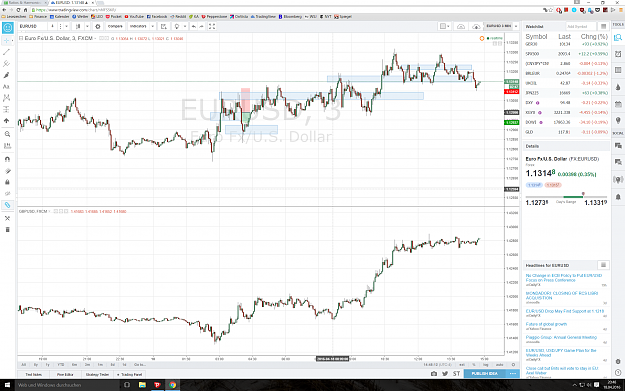Click the cloud load chart icon
625x391 pixels.
click(x=476, y=26)
